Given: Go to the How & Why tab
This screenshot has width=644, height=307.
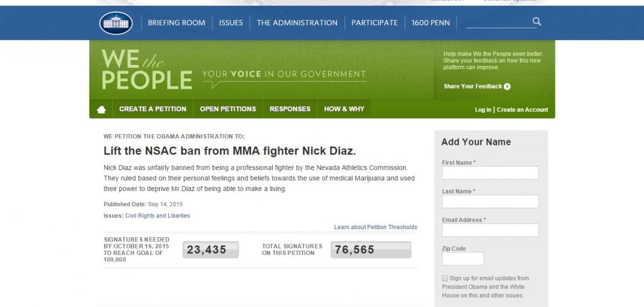Looking at the screenshot, I should 344,109.
